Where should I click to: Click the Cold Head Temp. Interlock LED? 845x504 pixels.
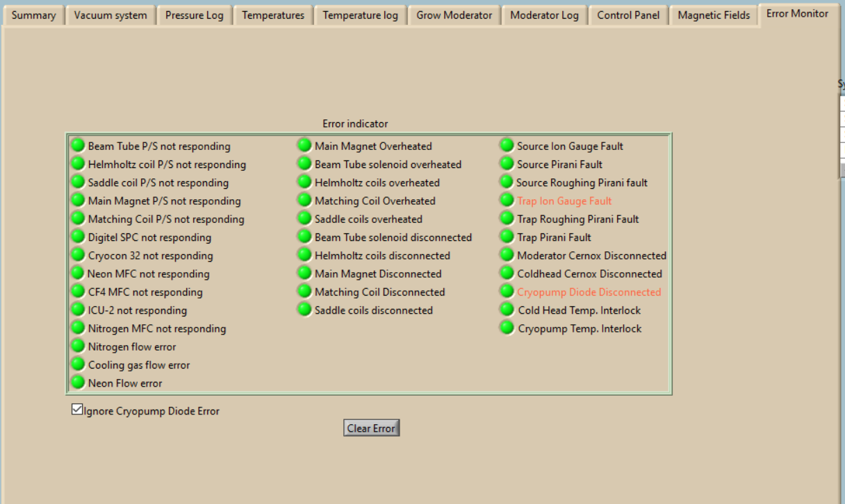pyautogui.click(x=507, y=309)
